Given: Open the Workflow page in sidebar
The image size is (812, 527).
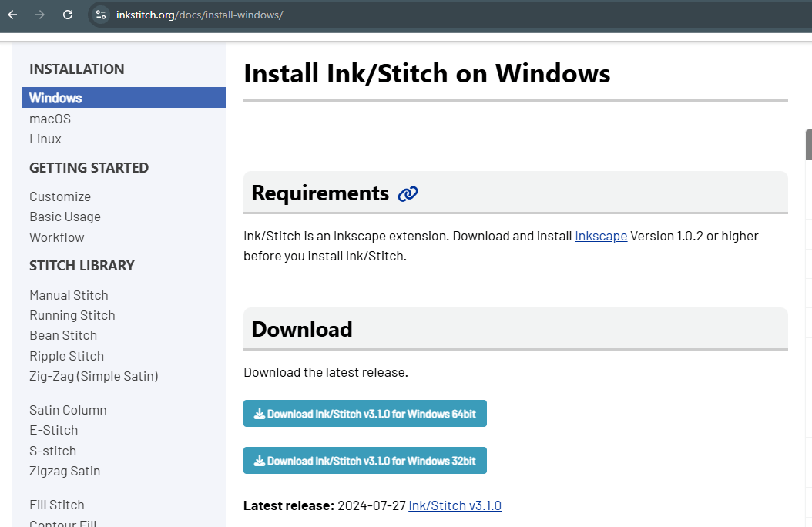Looking at the screenshot, I should (56, 237).
